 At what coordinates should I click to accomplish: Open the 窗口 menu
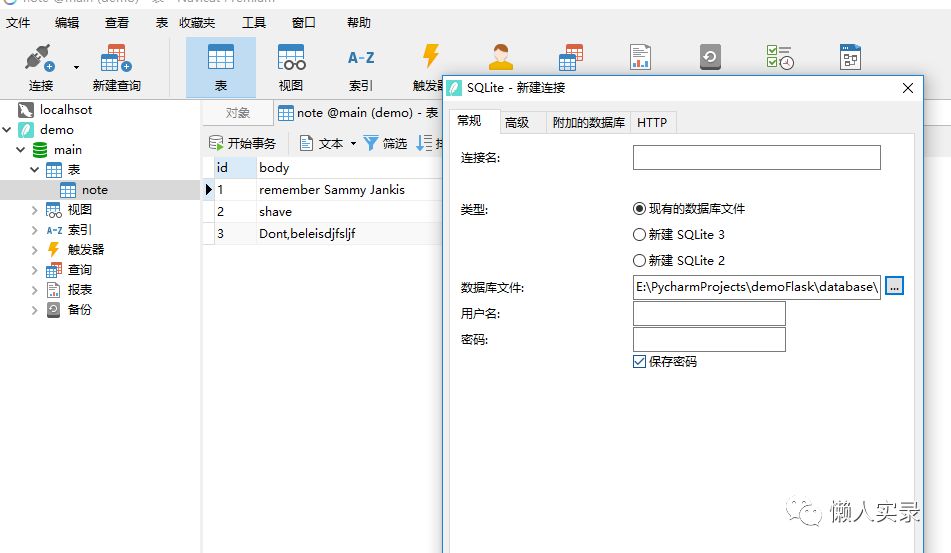point(303,22)
